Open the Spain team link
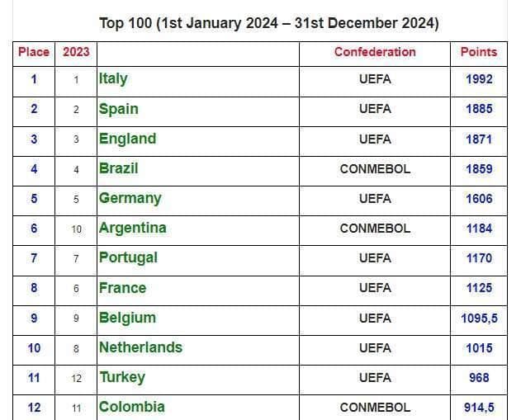 pos(119,109)
